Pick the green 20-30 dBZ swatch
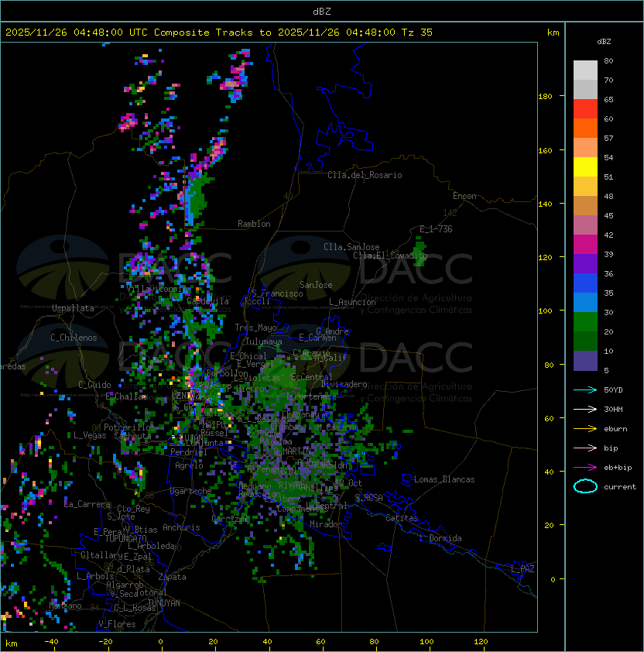Screen dimensions: 644x652 click(585, 321)
